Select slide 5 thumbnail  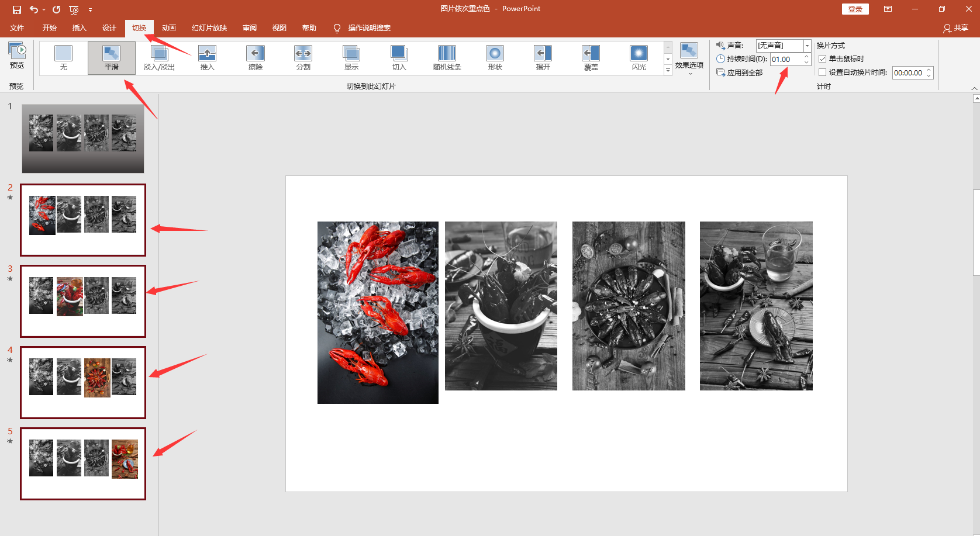click(x=83, y=464)
